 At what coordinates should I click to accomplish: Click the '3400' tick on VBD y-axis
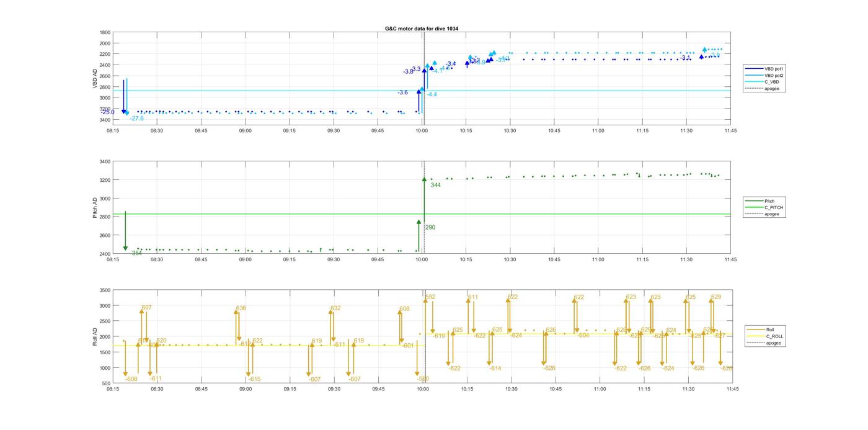click(105, 120)
